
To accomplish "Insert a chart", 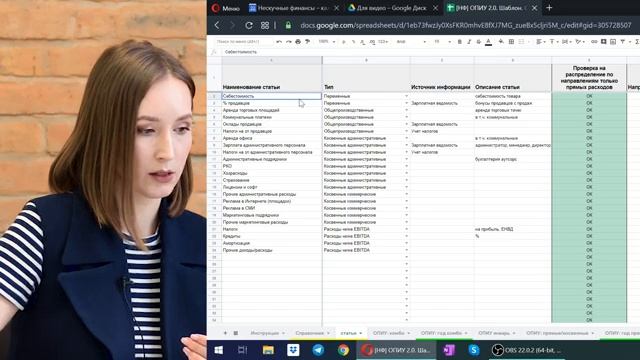I will (613, 42).
